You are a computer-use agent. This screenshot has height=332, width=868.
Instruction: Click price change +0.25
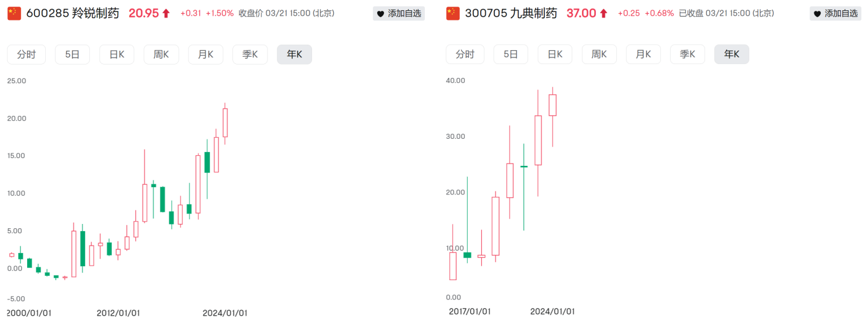coord(629,13)
